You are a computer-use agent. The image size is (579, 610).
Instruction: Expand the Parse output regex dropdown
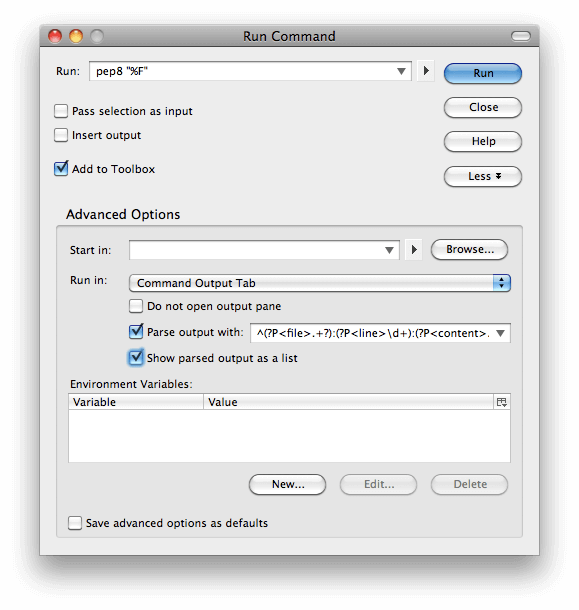pos(500,333)
